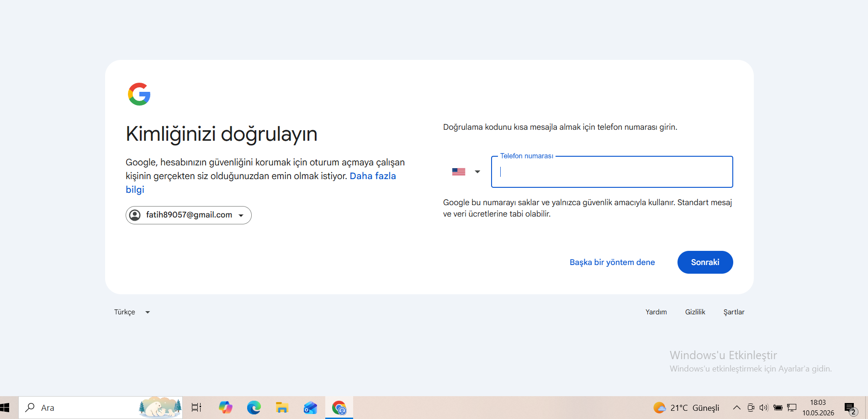The height and width of the screenshot is (419, 868).
Task: Focus the Telefon numarası input field
Action: 612,172
